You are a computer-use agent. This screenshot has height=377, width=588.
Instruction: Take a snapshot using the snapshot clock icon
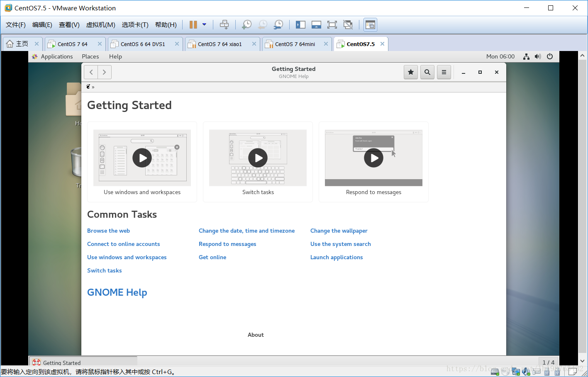coord(246,24)
